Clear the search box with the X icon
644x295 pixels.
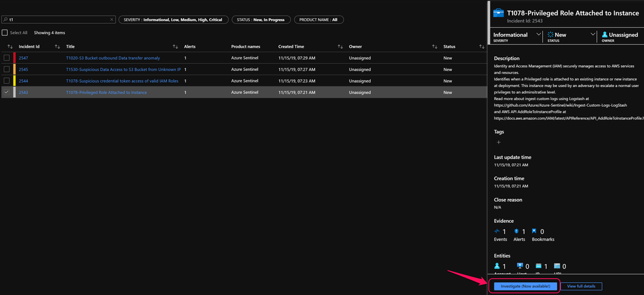(x=112, y=20)
